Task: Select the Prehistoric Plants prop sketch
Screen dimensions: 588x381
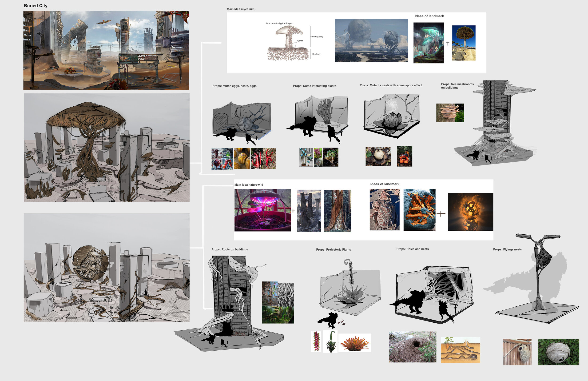Action: pyautogui.click(x=350, y=289)
